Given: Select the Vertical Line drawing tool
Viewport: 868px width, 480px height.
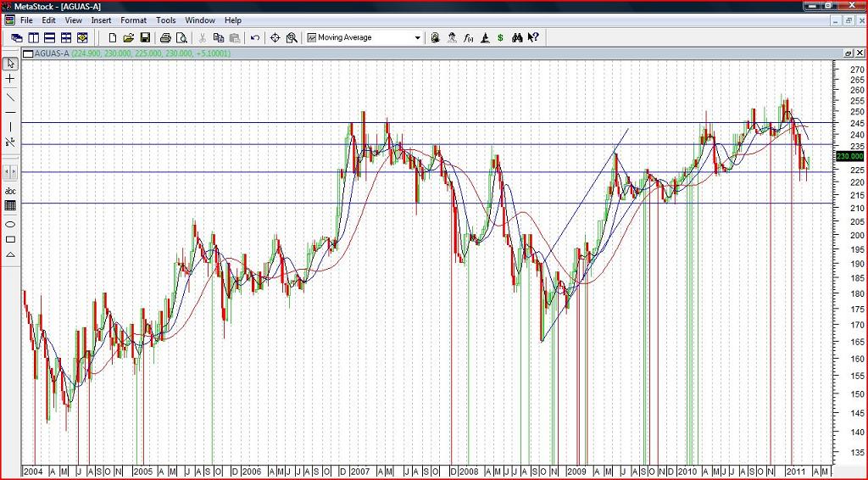Looking at the screenshot, I should [10, 127].
